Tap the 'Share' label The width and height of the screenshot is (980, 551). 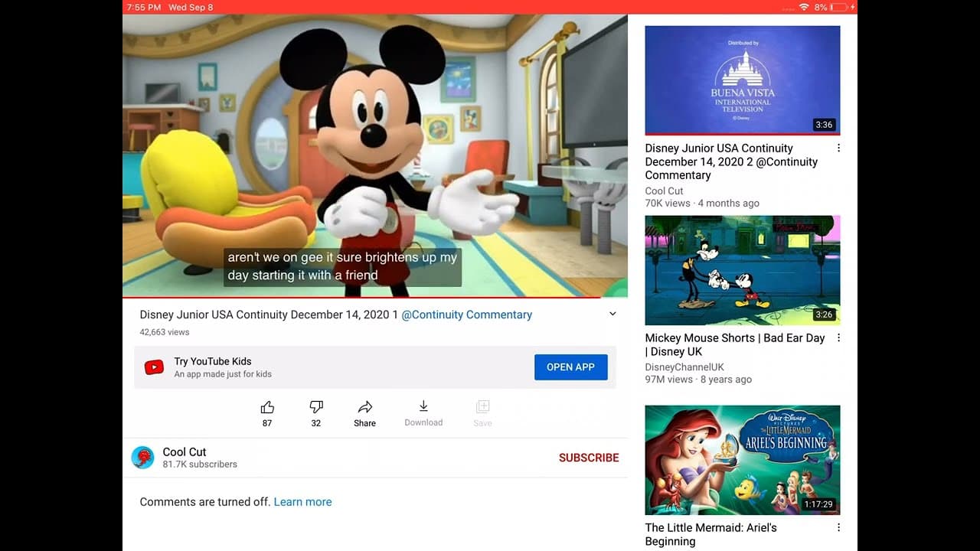click(365, 423)
